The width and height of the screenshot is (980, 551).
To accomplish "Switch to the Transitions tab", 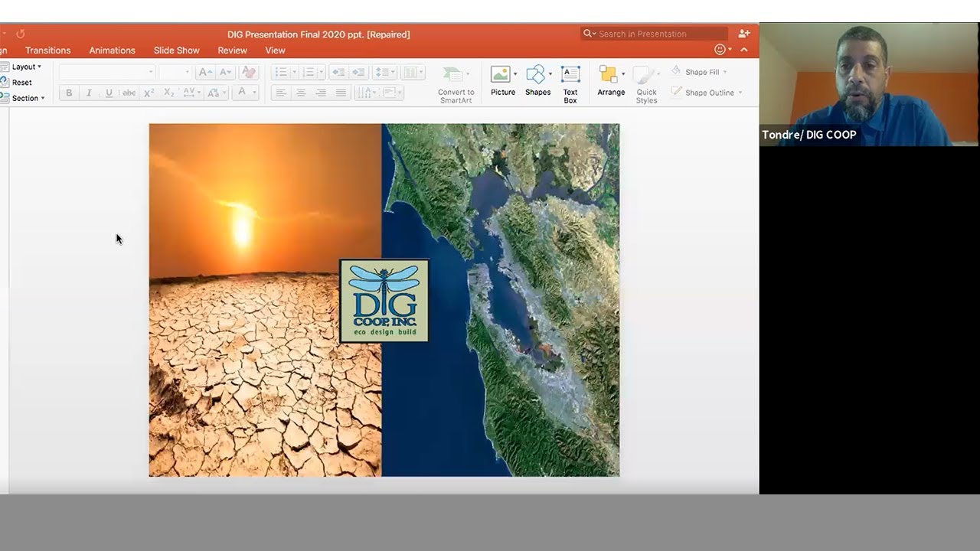I will tap(47, 51).
